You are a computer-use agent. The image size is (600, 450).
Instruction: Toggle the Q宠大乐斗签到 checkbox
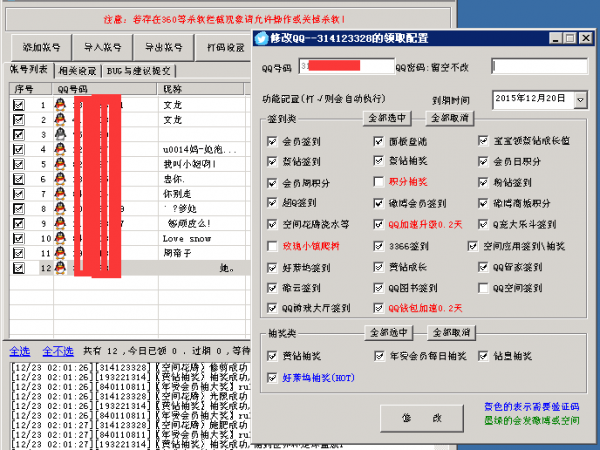(483, 224)
